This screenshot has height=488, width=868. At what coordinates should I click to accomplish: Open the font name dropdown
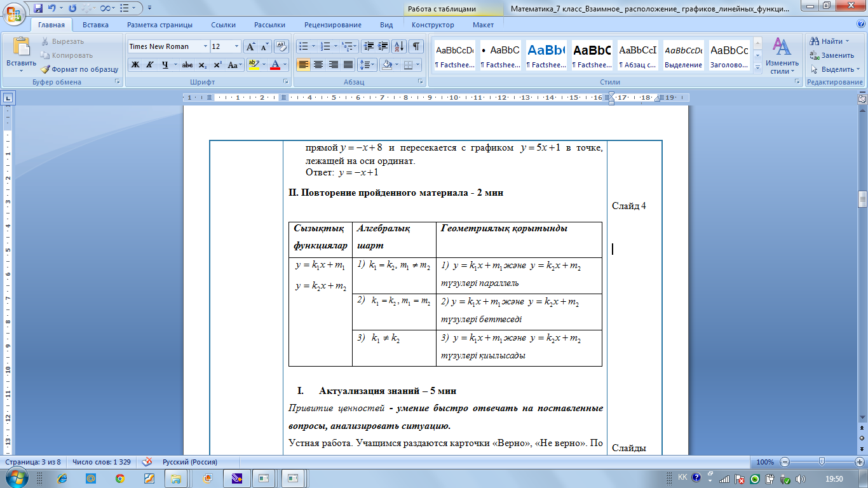205,46
